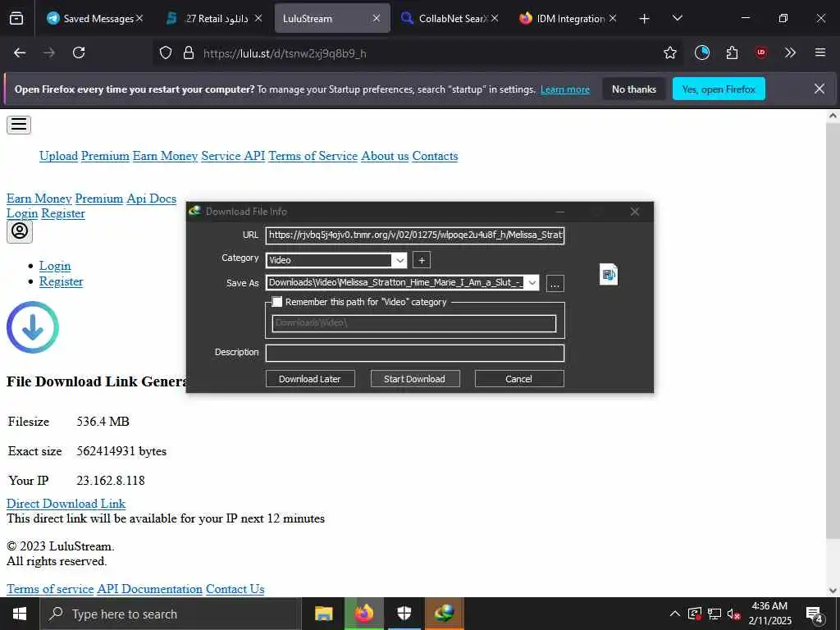The width and height of the screenshot is (840, 630).
Task: Expand the Category dropdown
Action: click(x=399, y=260)
